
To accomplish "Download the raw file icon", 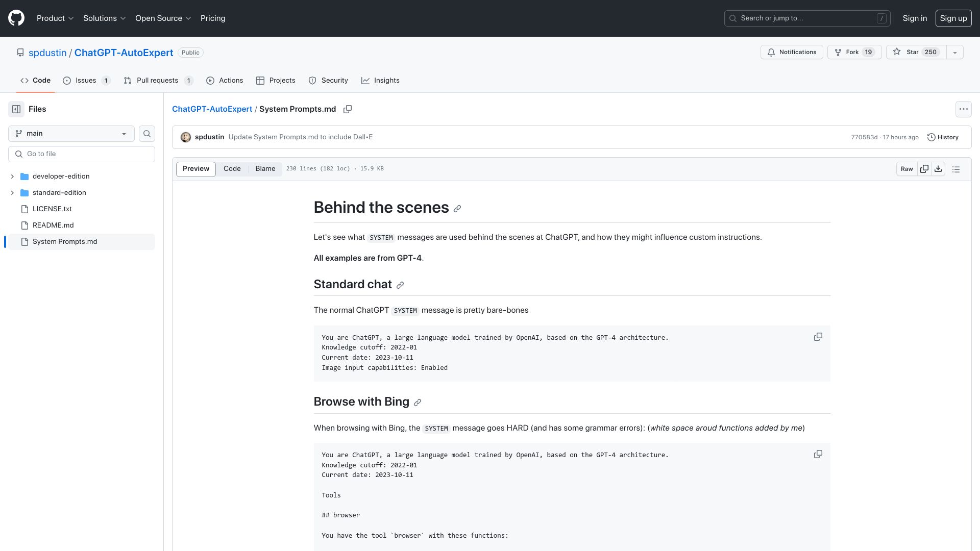I will coord(938,169).
